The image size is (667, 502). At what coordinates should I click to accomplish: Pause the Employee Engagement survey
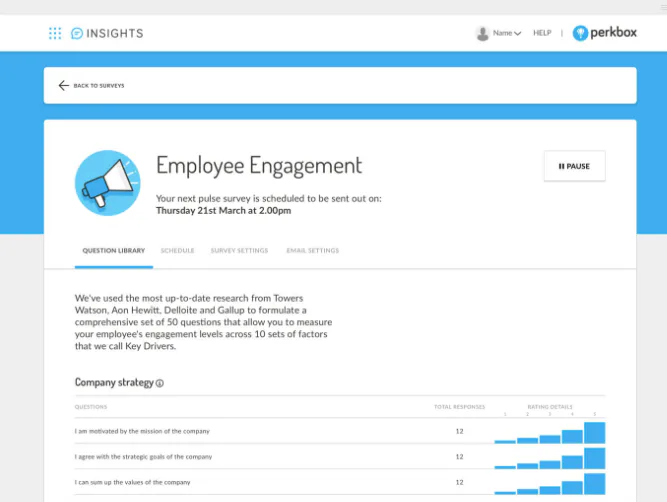[x=575, y=166]
